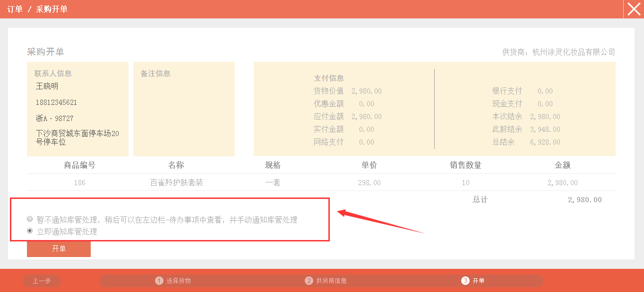644x292 pixels.
Task: Click the 销售数量 column header
Action: tap(465, 165)
